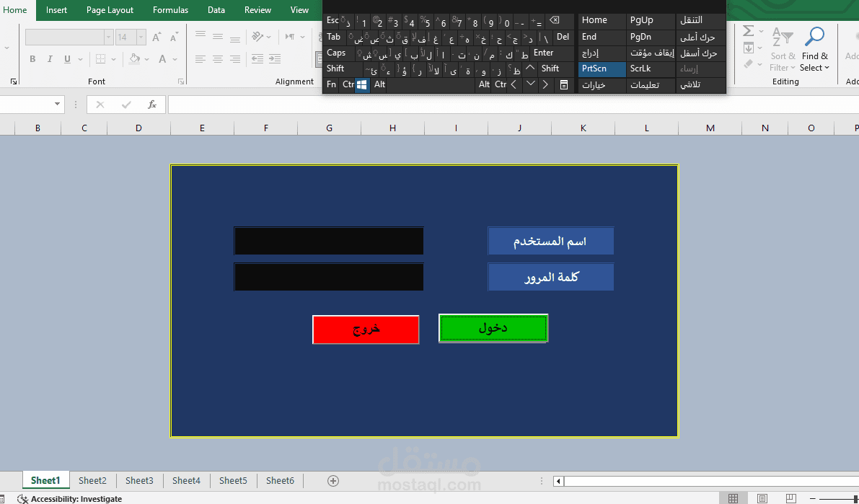Toggle Caps key on on-screen keyboard
This screenshot has width=859, height=504.
point(336,53)
